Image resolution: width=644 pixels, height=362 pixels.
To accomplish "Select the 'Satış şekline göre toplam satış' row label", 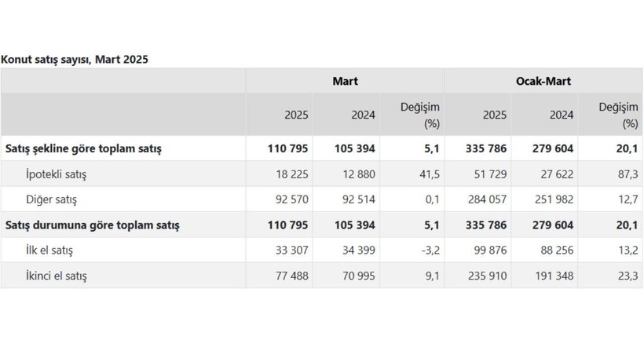I will (83, 148).
